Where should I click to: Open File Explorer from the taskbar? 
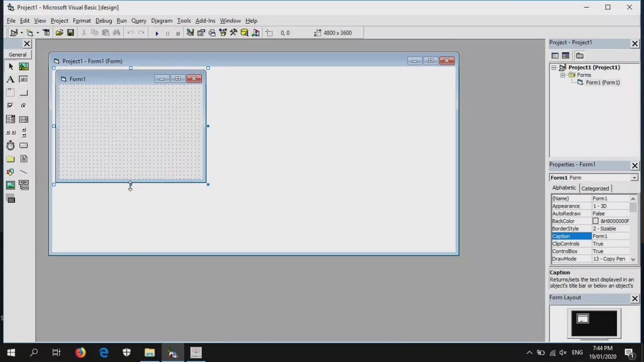pos(149,352)
